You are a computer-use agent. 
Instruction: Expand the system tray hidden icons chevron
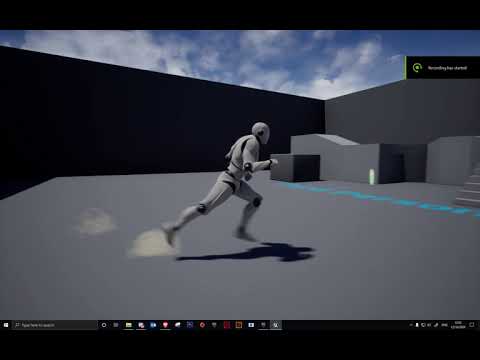[411, 325]
